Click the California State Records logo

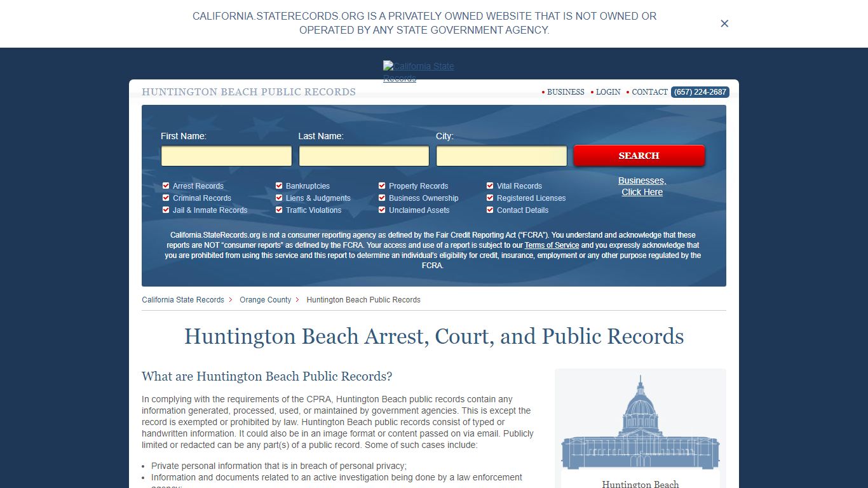(418, 71)
